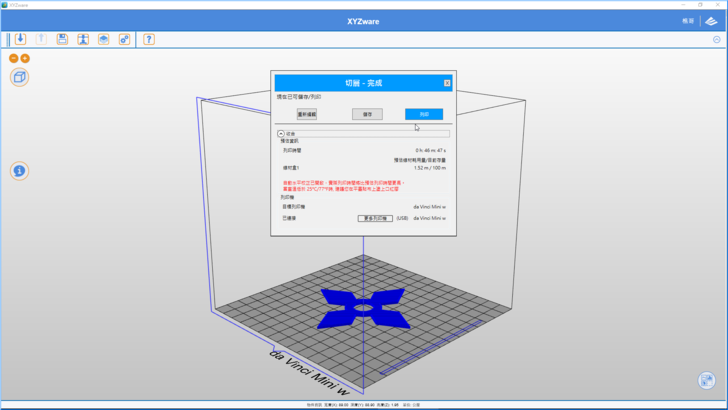Open the info panel circle icon
Viewport: 728px width, 410px height.
[x=19, y=171]
